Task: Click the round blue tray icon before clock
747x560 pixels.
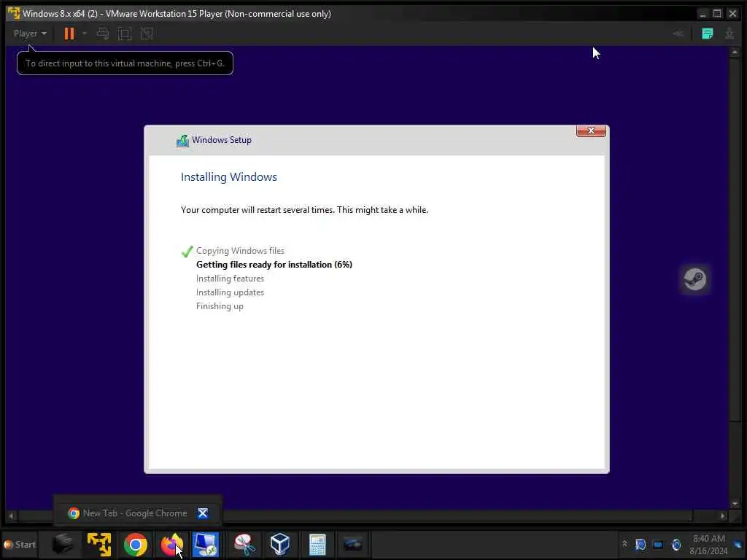Action: click(x=676, y=544)
